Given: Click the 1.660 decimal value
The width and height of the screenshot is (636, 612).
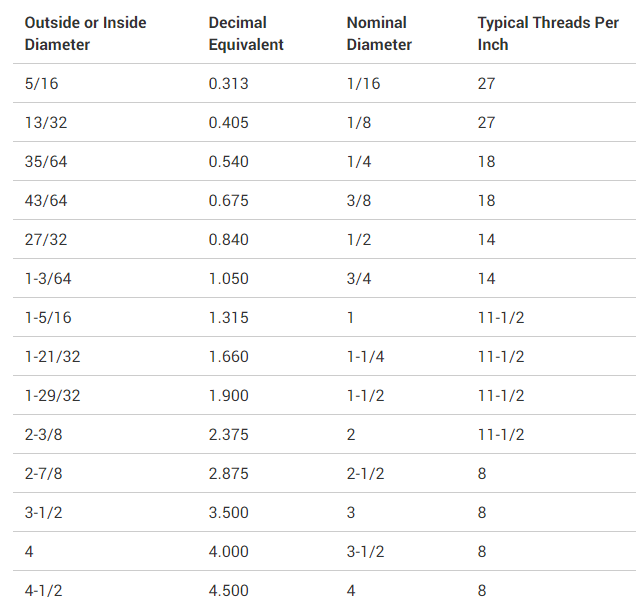Looking at the screenshot, I should click(229, 357).
